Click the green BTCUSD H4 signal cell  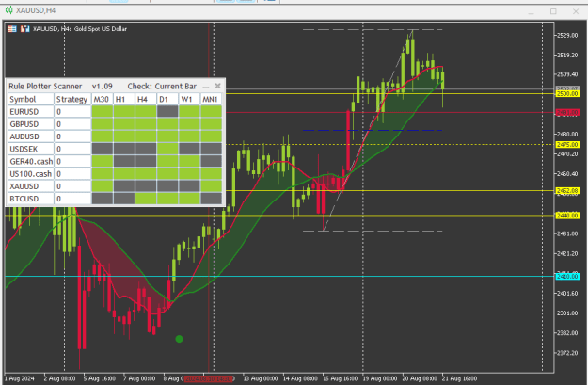(146, 199)
